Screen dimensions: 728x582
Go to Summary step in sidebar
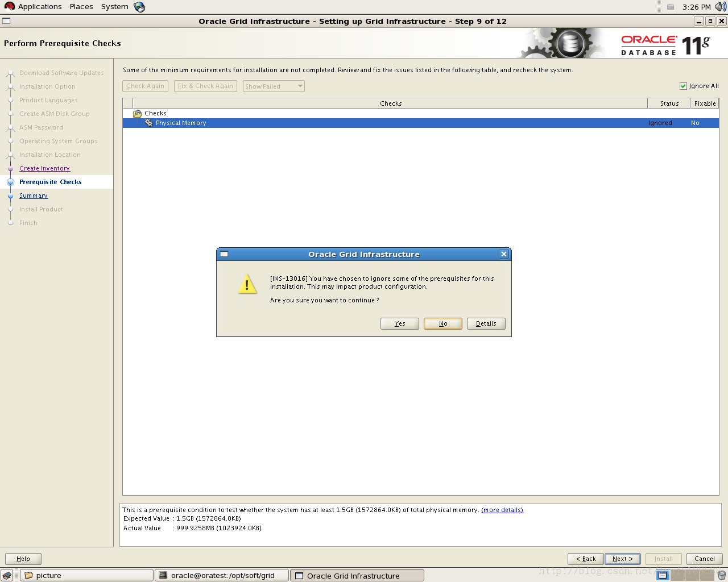[34, 196]
